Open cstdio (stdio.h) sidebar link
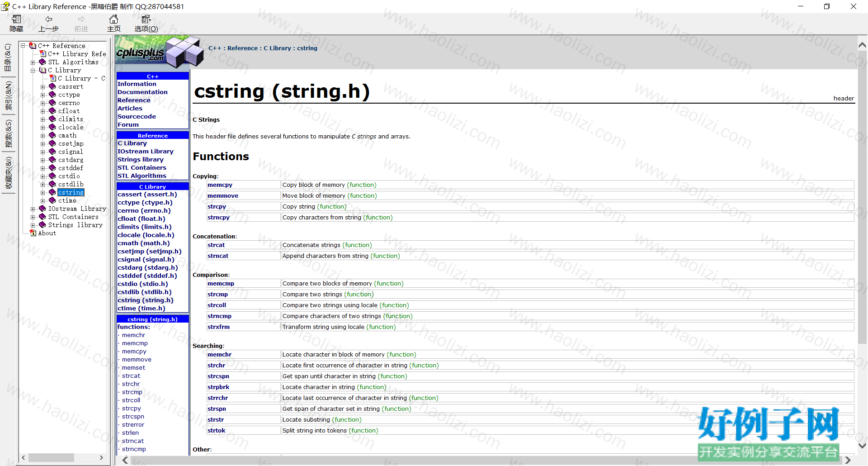868x466 pixels. [x=143, y=284]
